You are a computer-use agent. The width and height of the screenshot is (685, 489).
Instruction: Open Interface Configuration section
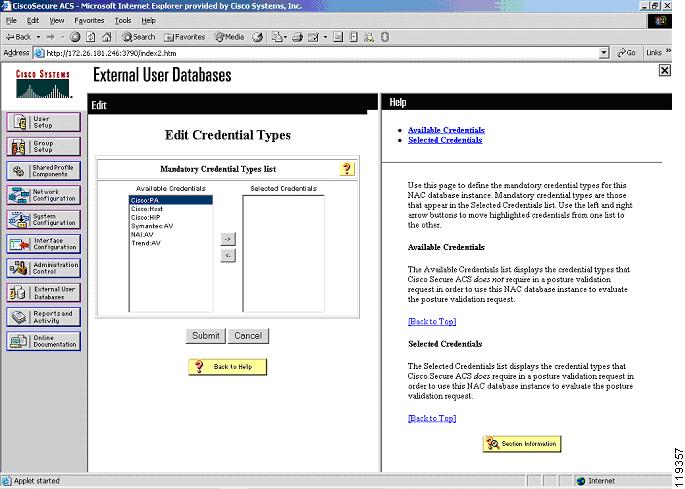tap(43, 244)
